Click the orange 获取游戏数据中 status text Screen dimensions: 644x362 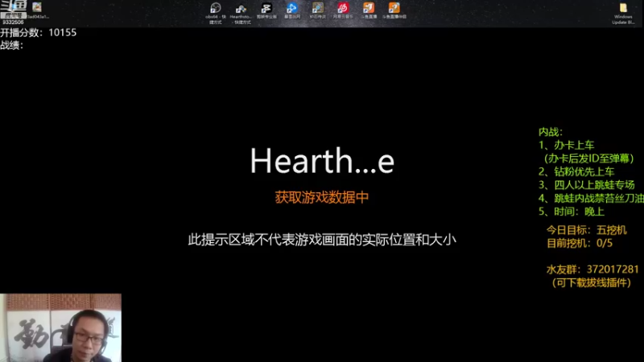322,197
